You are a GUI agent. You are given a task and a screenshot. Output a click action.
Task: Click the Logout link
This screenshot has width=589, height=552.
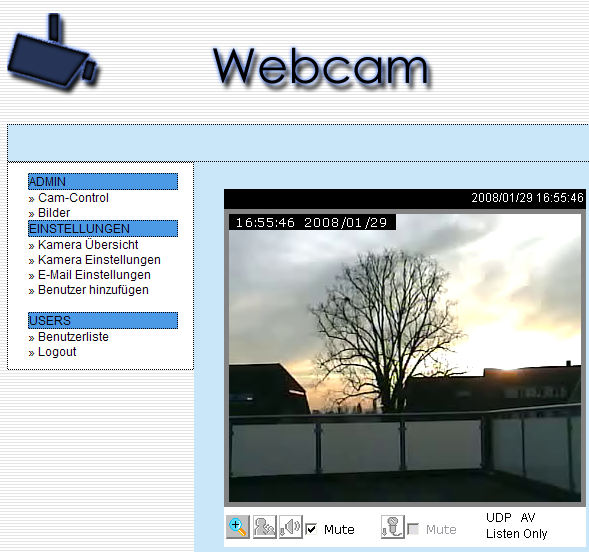tap(57, 352)
